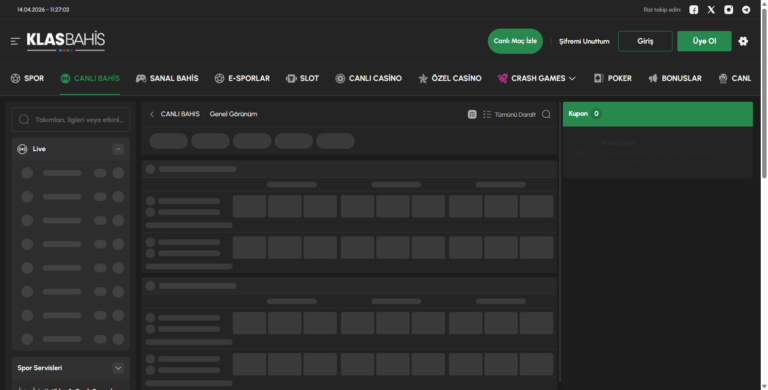Open the hamburger menu beside KLASBAHİS logo

click(x=15, y=41)
